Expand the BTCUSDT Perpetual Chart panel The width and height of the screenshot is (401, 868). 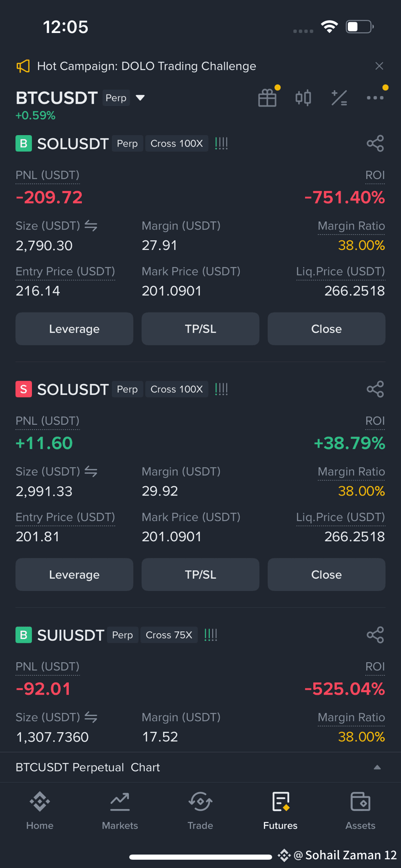click(377, 767)
